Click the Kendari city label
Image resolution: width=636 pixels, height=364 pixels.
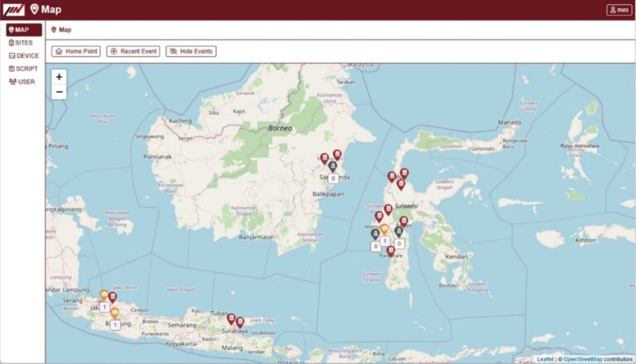457,256
